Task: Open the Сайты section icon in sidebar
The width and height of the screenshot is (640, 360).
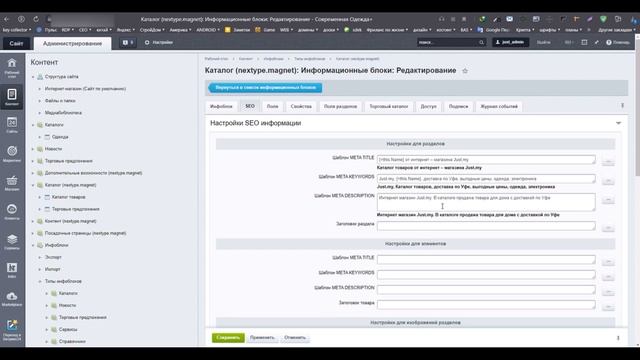Action: (12, 125)
